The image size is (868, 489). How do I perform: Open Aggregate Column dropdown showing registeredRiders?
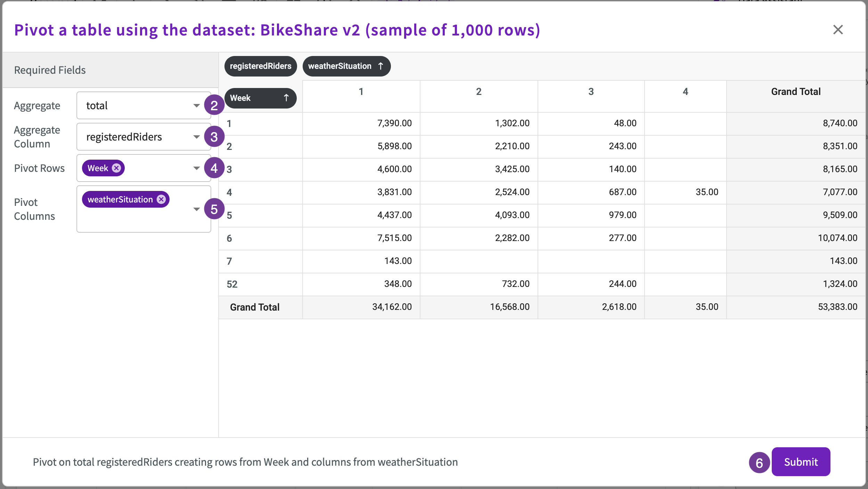(x=144, y=137)
